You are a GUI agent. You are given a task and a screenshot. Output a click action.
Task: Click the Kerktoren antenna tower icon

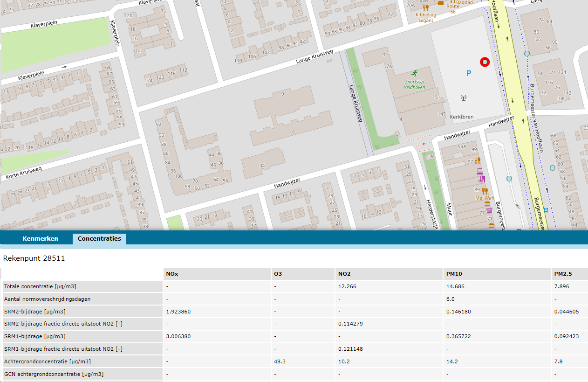point(463,98)
